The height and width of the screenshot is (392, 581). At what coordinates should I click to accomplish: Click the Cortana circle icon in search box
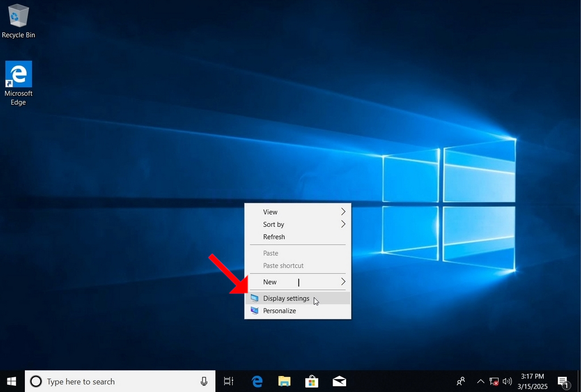tap(36, 381)
